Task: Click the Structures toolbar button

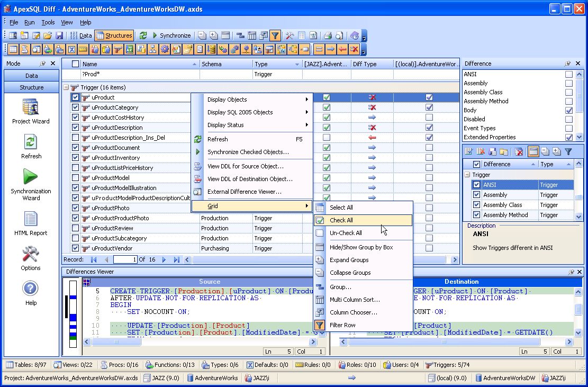Action: pyautogui.click(x=114, y=35)
